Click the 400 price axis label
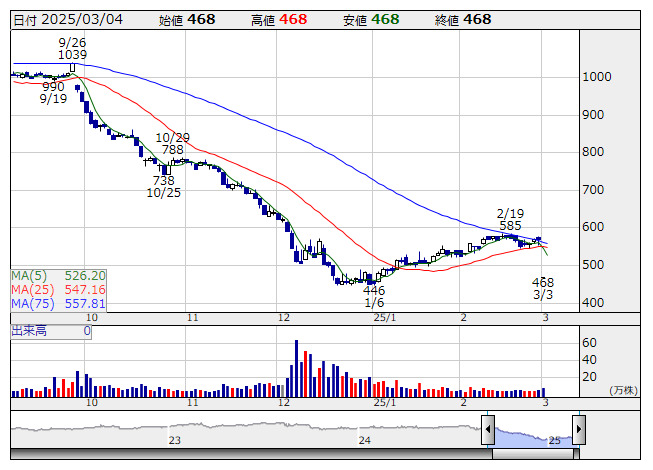Image resolution: width=653 pixels, height=470 pixels. [593, 303]
